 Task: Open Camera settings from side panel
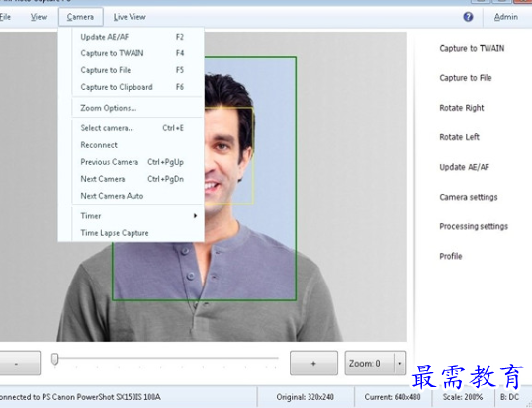(x=468, y=197)
